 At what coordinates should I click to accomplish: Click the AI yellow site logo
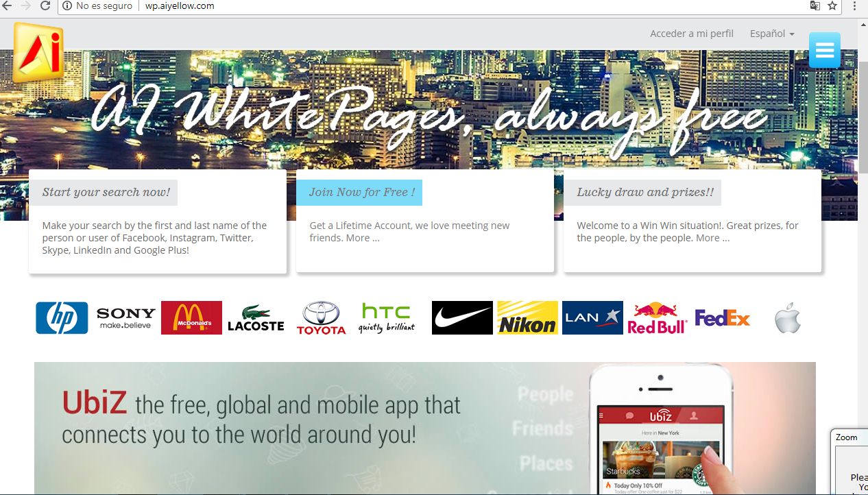click(38, 53)
